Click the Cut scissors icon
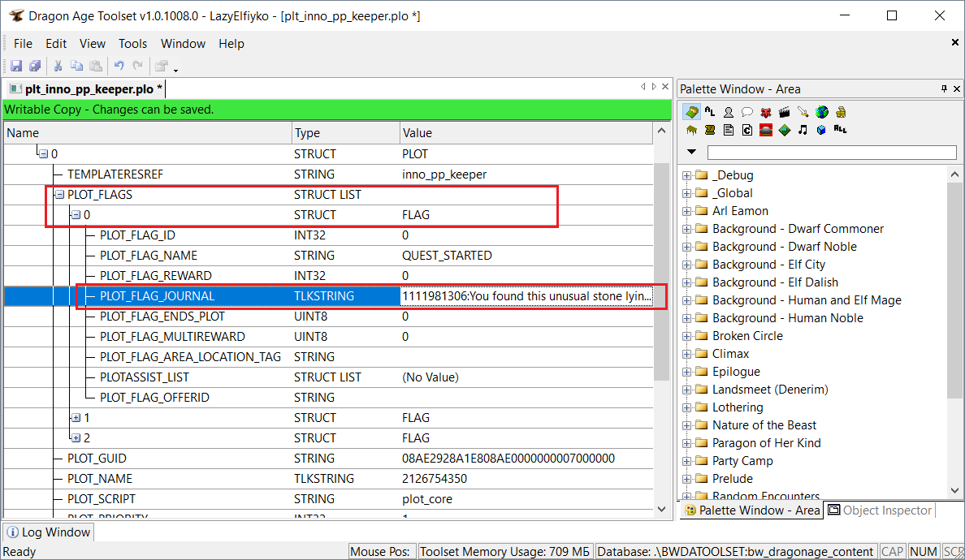 pyautogui.click(x=58, y=66)
